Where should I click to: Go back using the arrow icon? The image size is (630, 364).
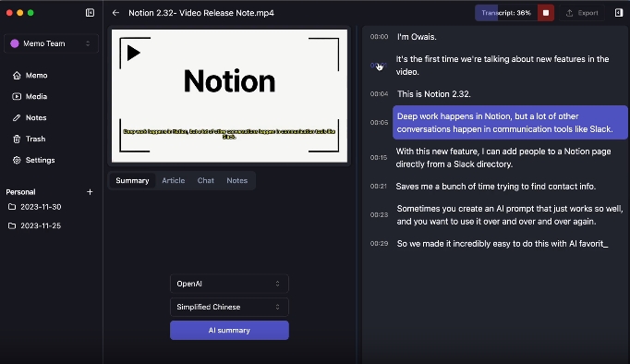pyautogui.click(x=115, y=13)
